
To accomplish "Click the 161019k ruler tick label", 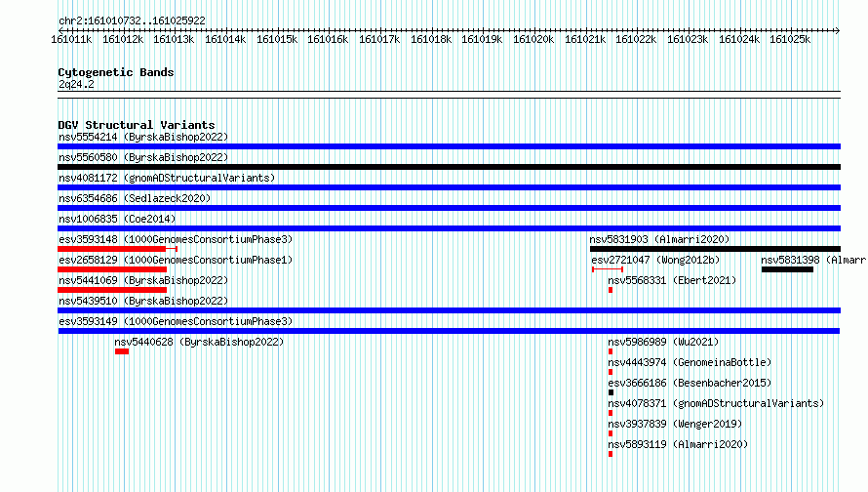I will [x=482, y=39].
